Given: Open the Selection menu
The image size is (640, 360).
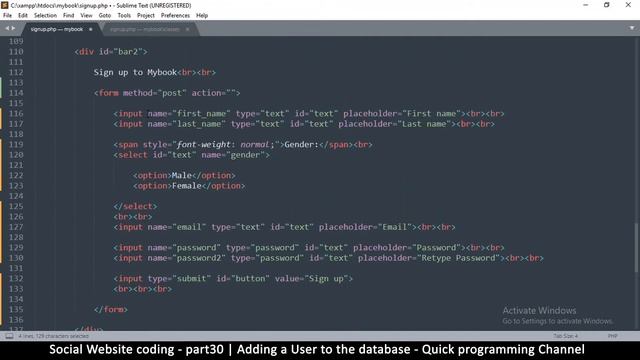Looking at the screenshot, I should tap(45, 16).
